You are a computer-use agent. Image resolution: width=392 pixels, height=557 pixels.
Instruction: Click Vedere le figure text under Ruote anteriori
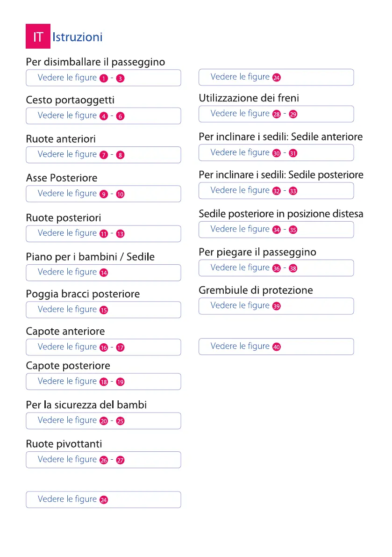[67, 154]
